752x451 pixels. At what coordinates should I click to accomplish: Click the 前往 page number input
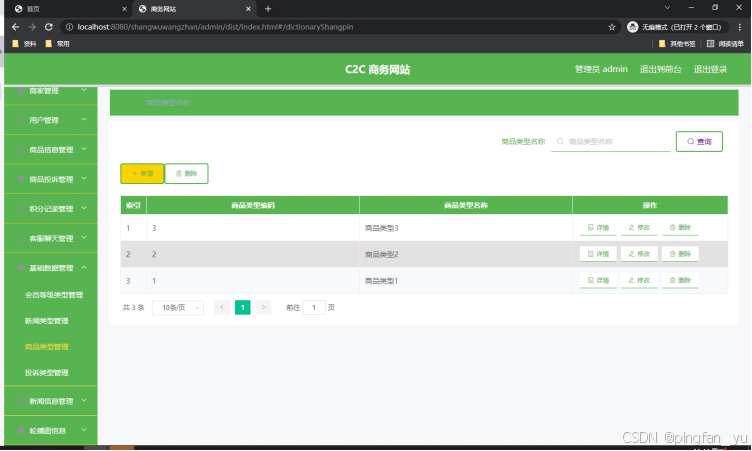click(x=314, y=308)
